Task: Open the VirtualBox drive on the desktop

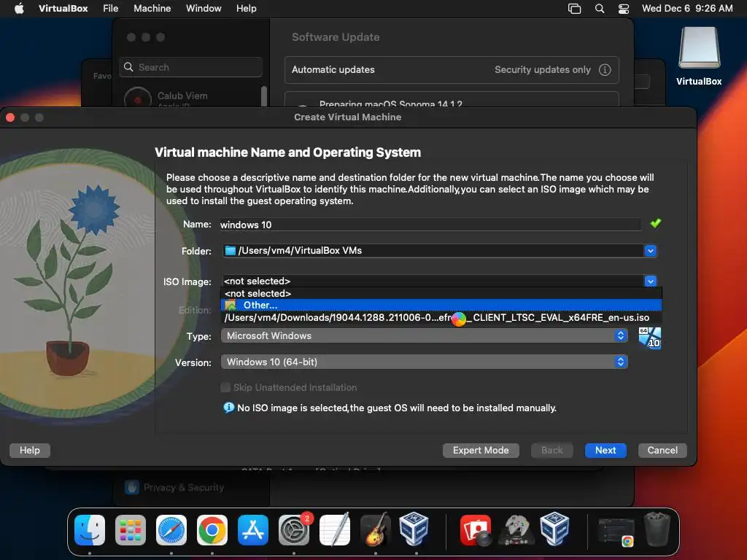Action: pos(699,56)
